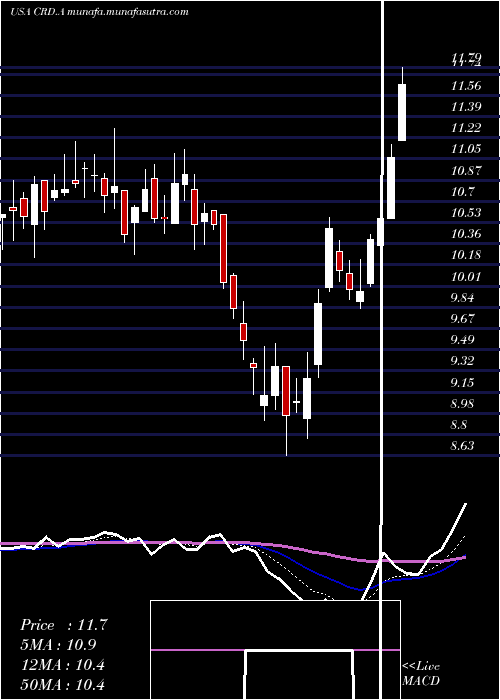Click the 10.36 price axis label

click(466, 233)
